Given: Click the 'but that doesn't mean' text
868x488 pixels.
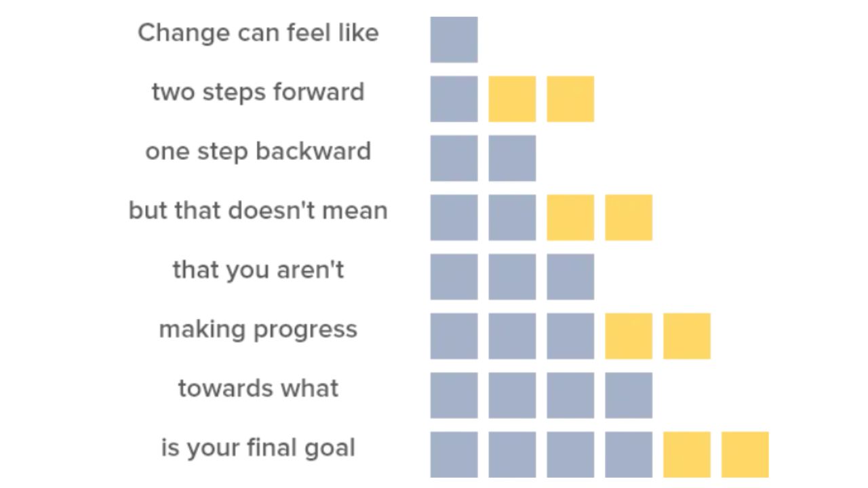Looking at the screenshot, I should coord(258,210).
